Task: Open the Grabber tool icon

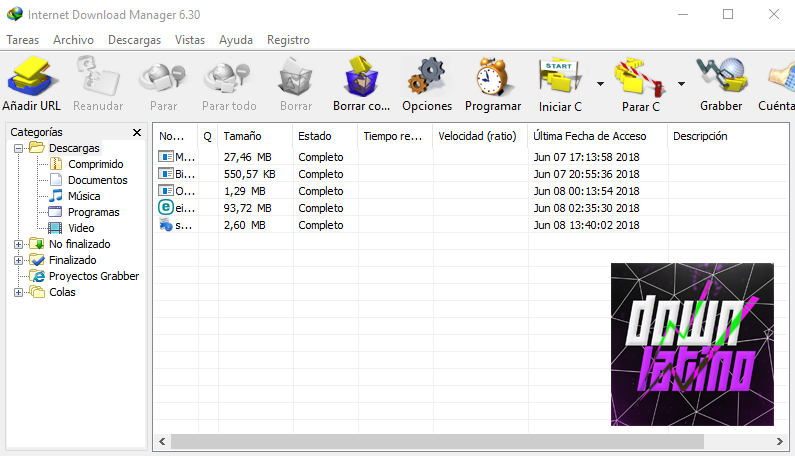Action: [721, 77]
